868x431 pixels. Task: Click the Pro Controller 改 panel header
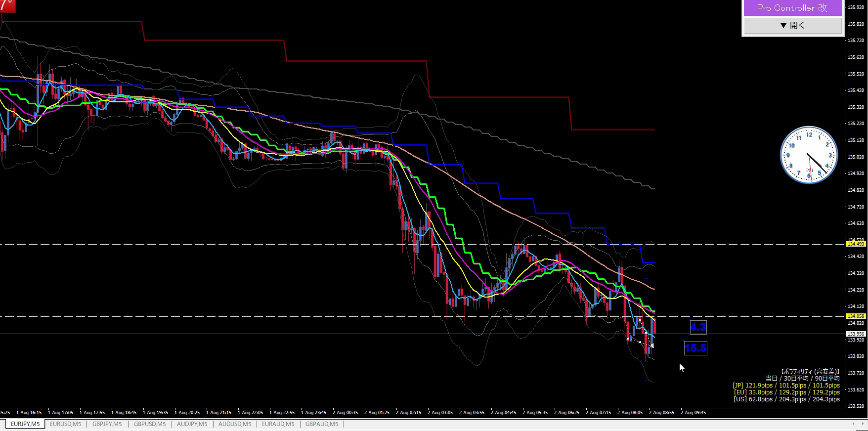(x=792, y=8)
